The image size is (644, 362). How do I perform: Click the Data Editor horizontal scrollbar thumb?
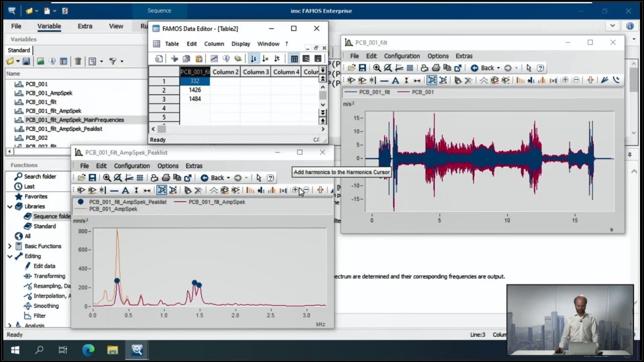(x=162, y=129)
